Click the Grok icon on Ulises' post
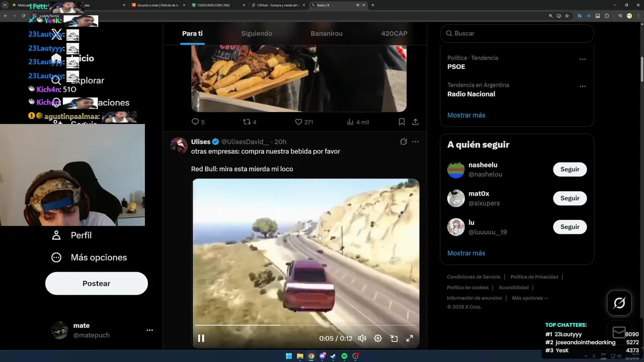The width and height of the screenshot is (644, 362). (403, 142)
